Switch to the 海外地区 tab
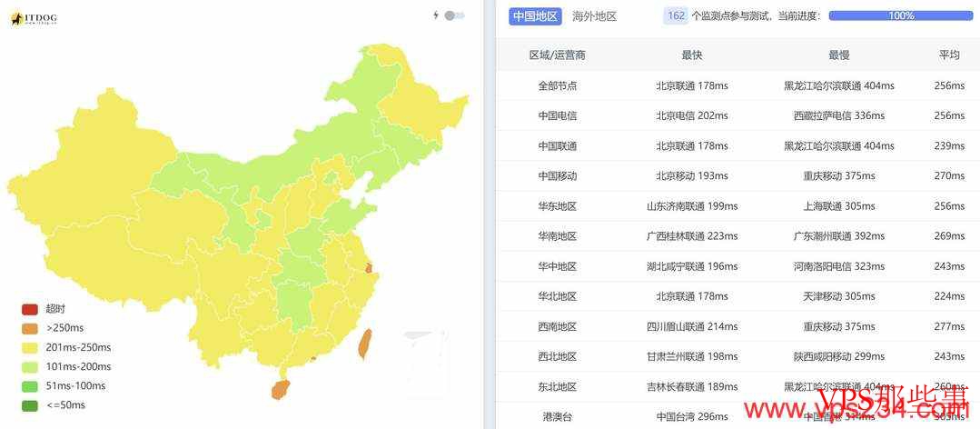The image size is (980, 429). point(594,16)
